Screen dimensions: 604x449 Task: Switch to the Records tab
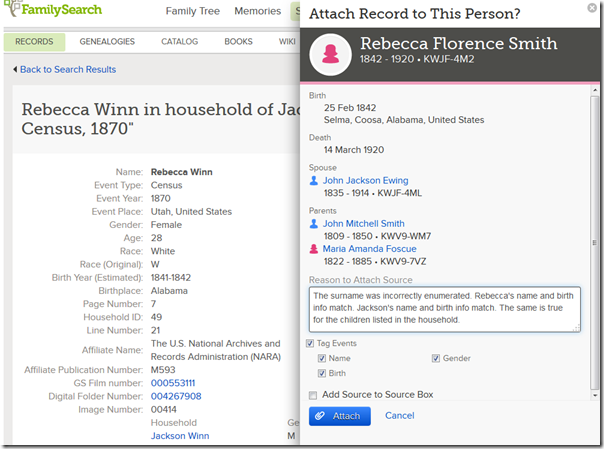(34, 42)
